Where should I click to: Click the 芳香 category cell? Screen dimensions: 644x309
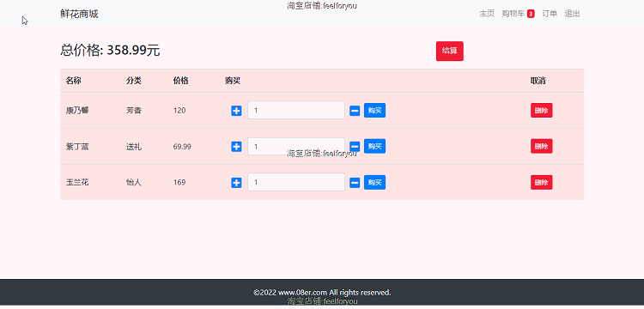point(134,111)
